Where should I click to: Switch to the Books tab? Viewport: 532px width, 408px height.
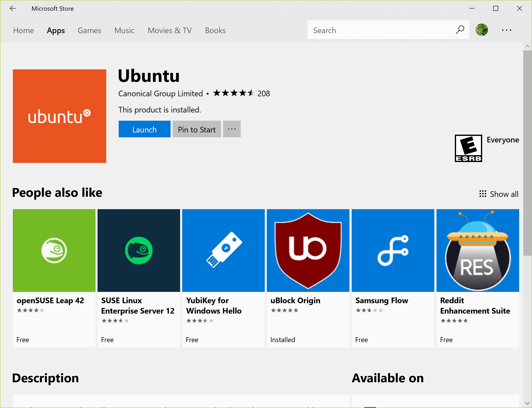pyautogui.click(x=215, y=30)
